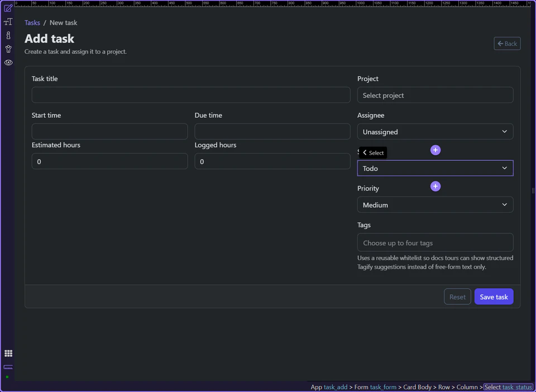Open the Status dropdown showing Todo
The width and height of the screenshot is (536, 392).
pyautogui.click(x=435, y=168)
